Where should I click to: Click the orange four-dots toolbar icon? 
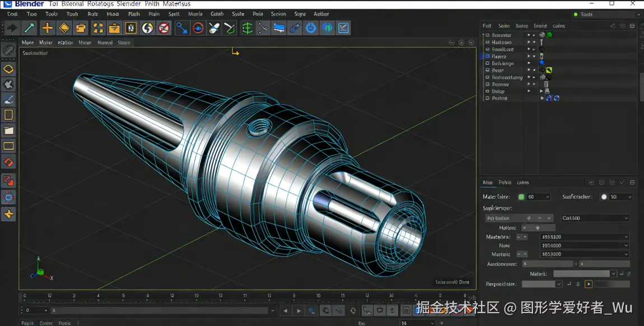tap(98, 28)
